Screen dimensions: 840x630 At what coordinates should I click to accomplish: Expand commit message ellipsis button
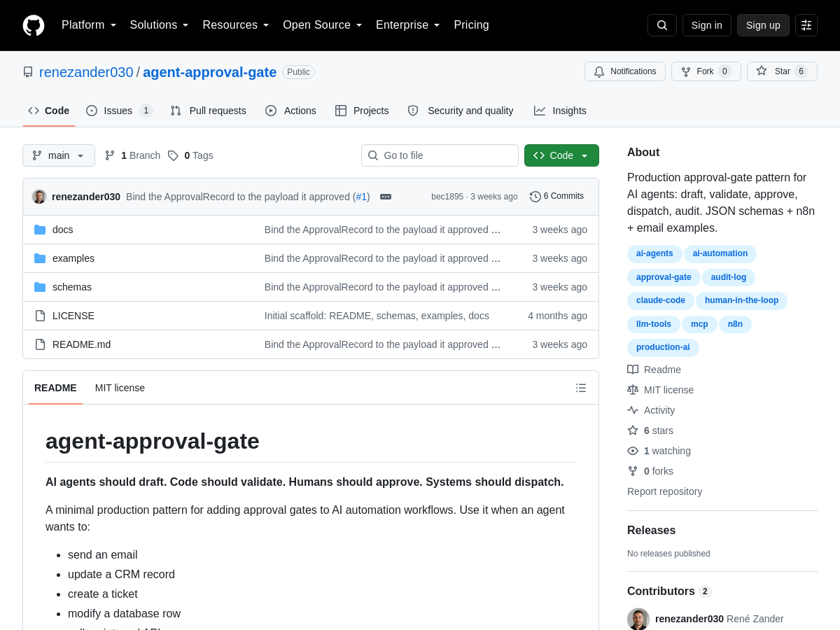coord(386,197)
